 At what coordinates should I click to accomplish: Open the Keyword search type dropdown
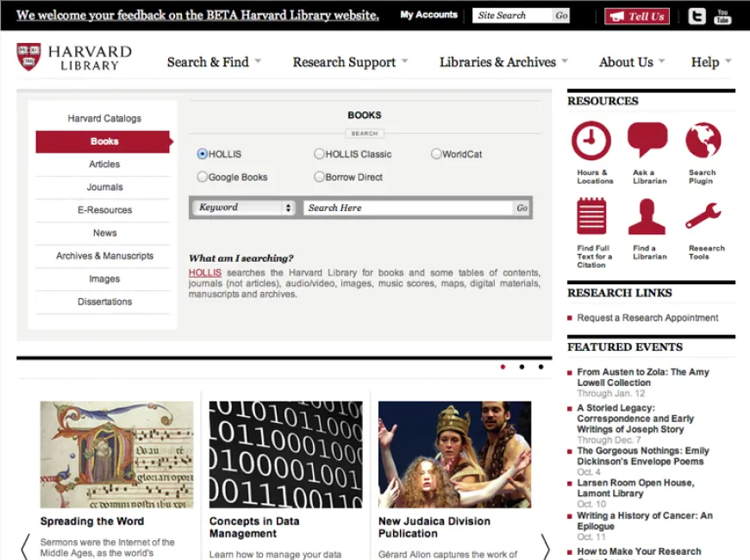tap(244, 208)
